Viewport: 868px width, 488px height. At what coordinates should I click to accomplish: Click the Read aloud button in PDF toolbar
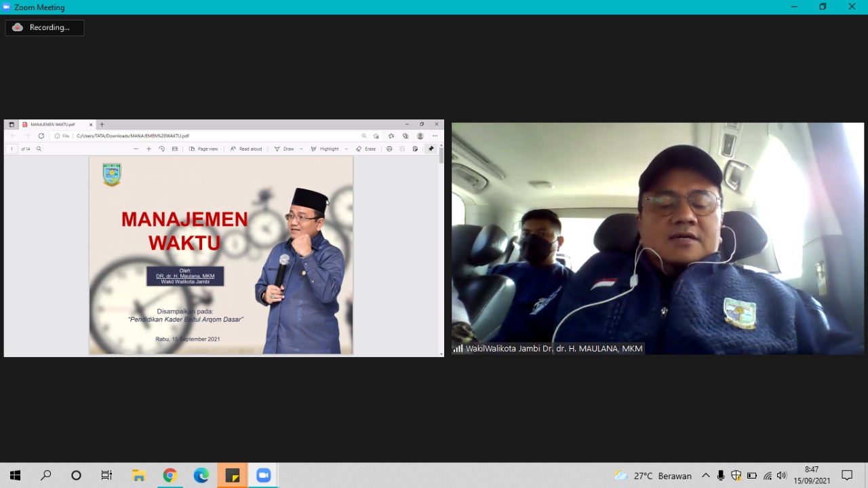(x=245, y=149)
